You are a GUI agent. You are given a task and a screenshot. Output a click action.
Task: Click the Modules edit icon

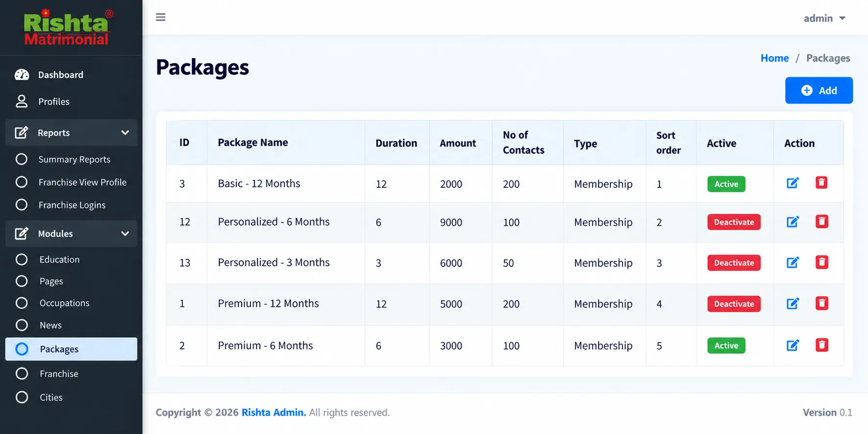[22, 233]
